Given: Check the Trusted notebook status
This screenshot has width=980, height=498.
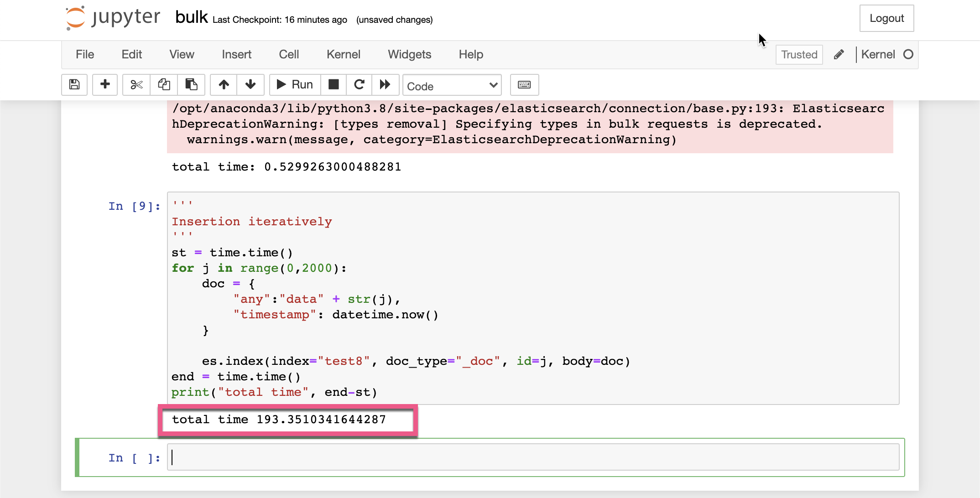Looking at the screenshot, I should 799,54.
